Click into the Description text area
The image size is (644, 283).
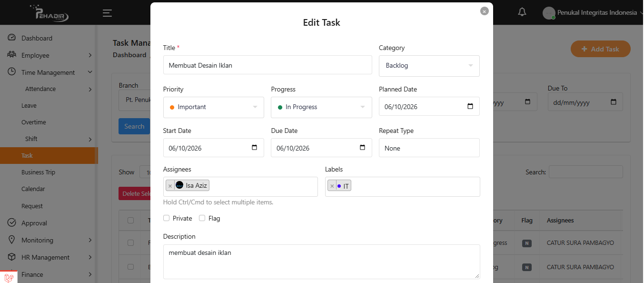point(321,262)
